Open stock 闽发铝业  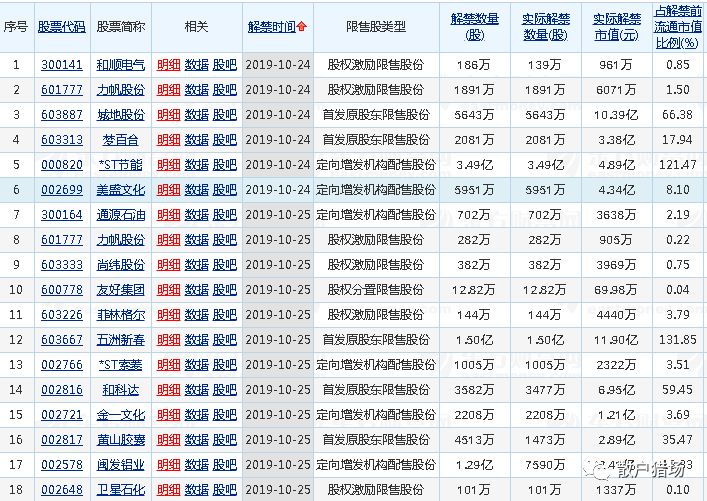click(121, 465)
